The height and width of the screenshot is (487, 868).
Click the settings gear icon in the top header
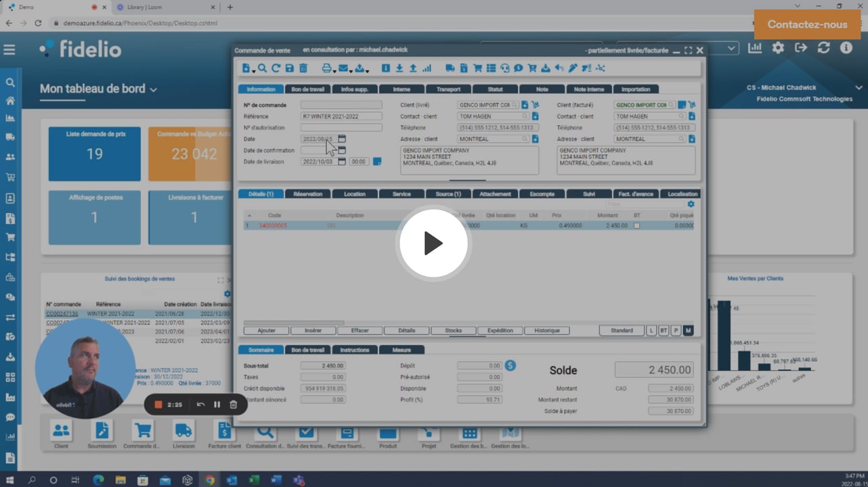tap(779, 48)
